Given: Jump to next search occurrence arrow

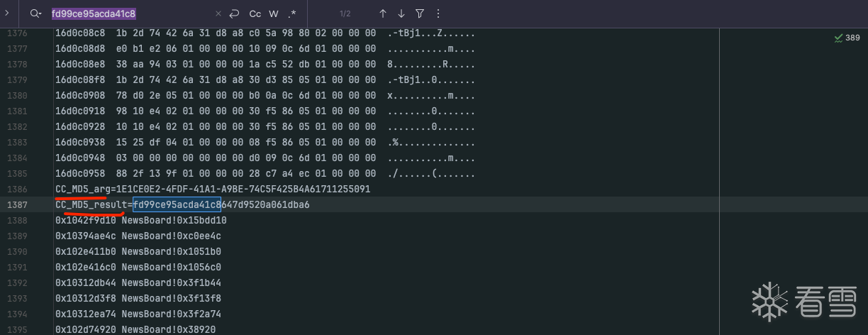Looking at the screenshot, I should point(401,13).
